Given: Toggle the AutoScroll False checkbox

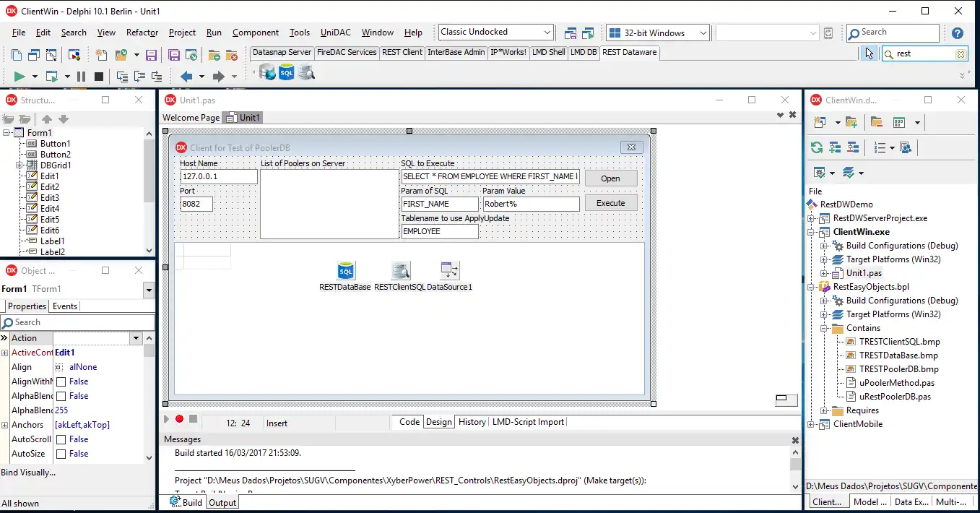Looking at the screenshot, I should [61, 439].
